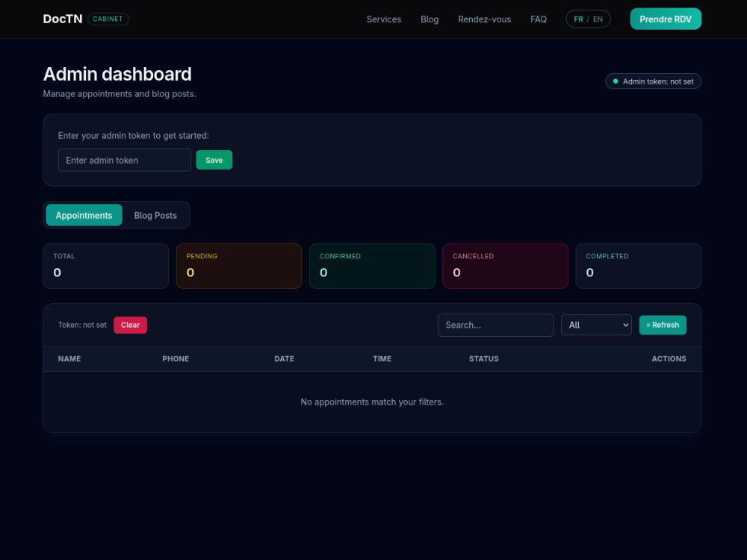The image size is (747, 560).
Task: Click 'Enter your admin token to get started:' label
Action: tap(134, 136)
